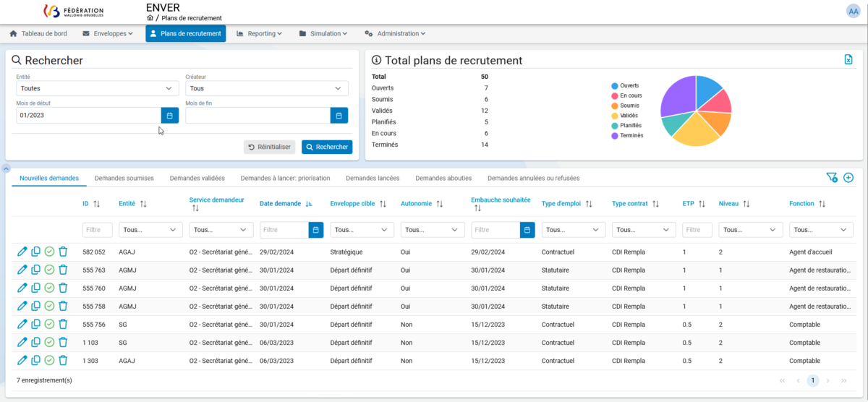Collapse the search panel with the chevron
Image resolution: width=868 pixels, height=402 pixels.
coord(6,168)
